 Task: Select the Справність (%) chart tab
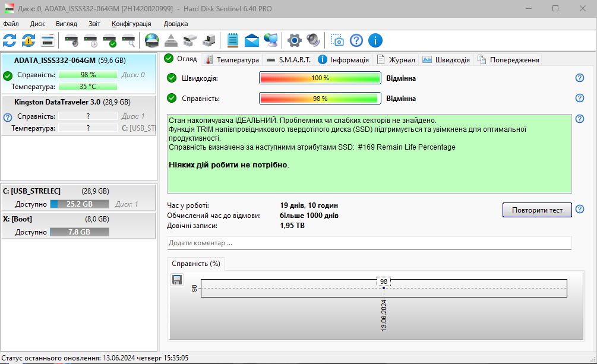coord(196,264)
